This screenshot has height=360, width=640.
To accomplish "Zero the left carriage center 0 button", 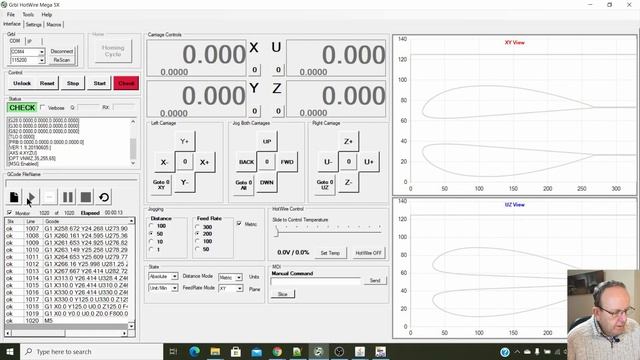I will (x=184, y=162).
